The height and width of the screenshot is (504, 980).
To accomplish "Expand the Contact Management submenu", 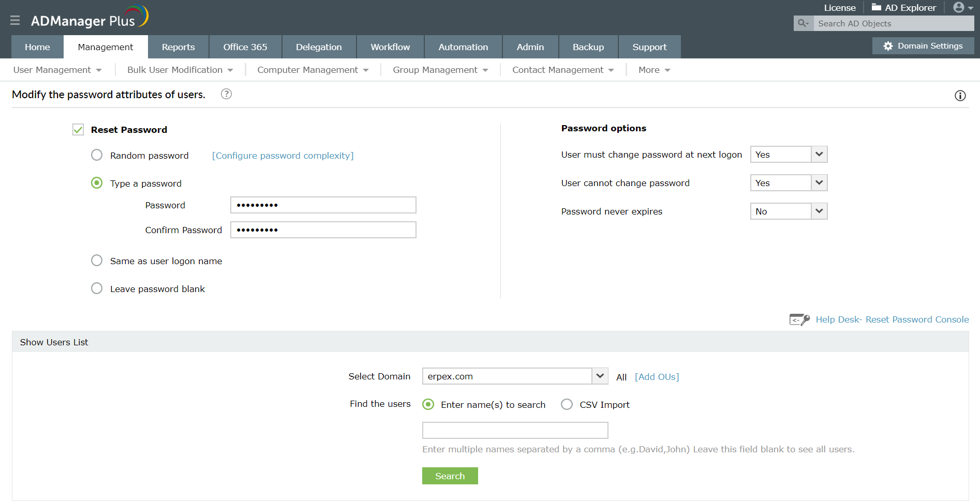I will pyautogui.click(x=563, y=70).
